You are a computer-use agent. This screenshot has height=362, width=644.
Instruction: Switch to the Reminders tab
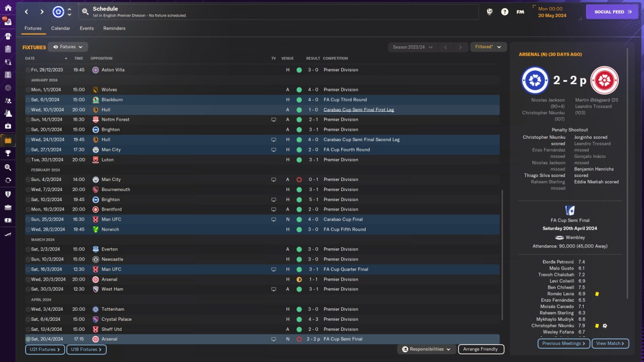point(115,28)
